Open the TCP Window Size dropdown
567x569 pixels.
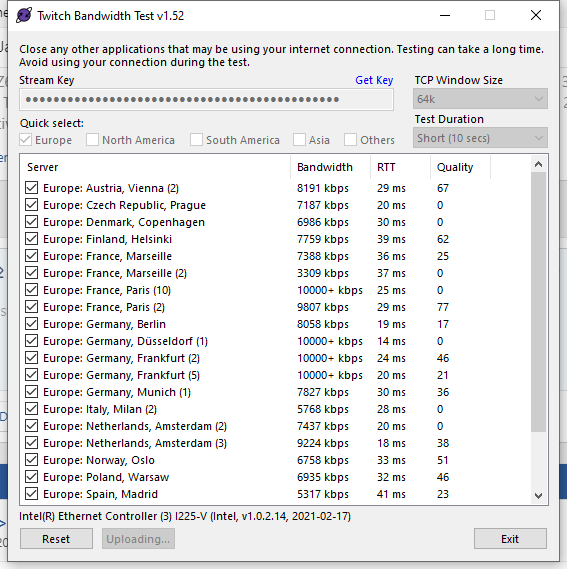tap(480, 99)
